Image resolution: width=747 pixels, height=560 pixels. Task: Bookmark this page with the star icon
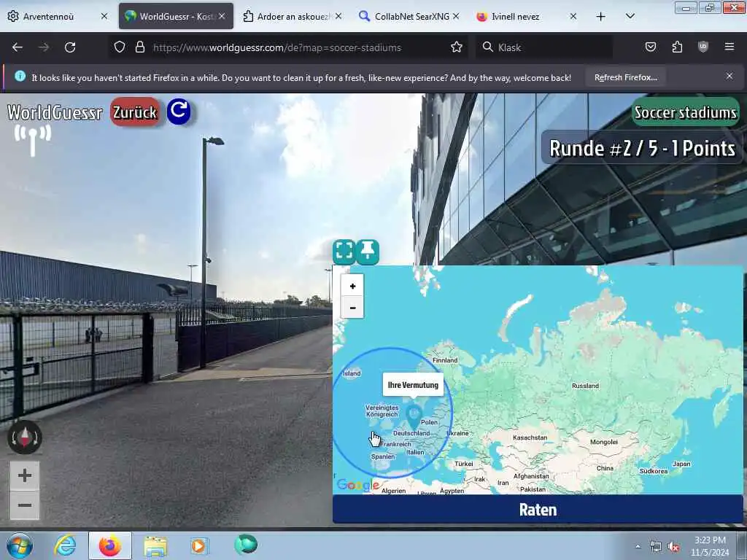[x=457, y=47]
